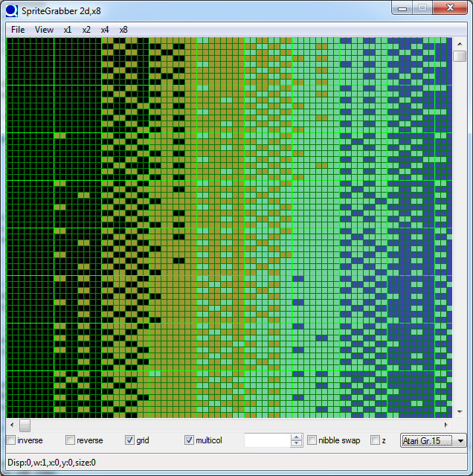Select x8 zoom menu item

coord(123,30)
